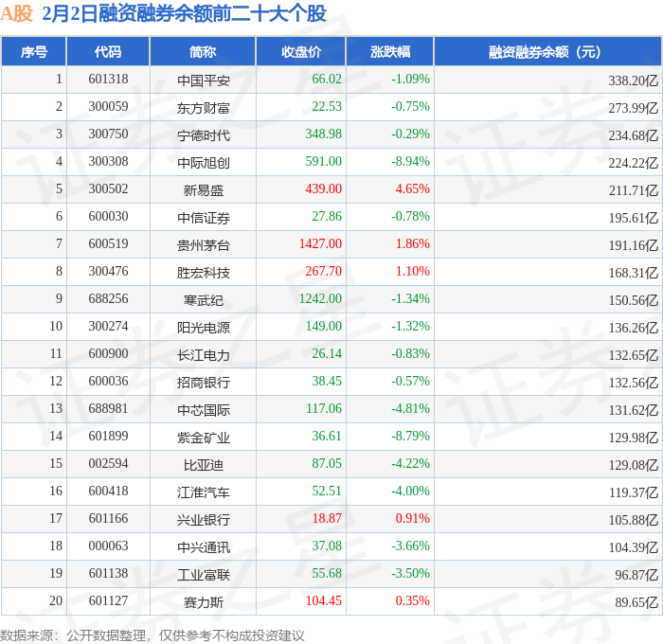
Task: Select stock code 300059
Action: pos(108,107)
